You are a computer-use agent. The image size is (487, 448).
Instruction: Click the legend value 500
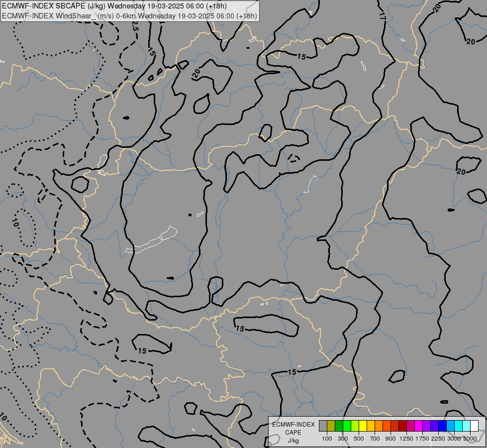point(359,439)
